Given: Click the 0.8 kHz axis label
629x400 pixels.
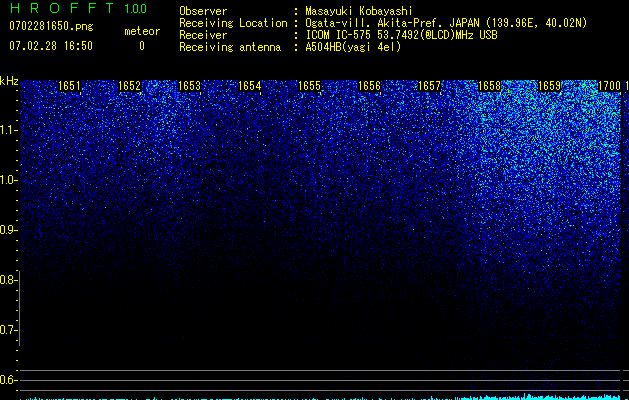Looking at the screenshot, I should pyautogui.click(x=8, y=280).
